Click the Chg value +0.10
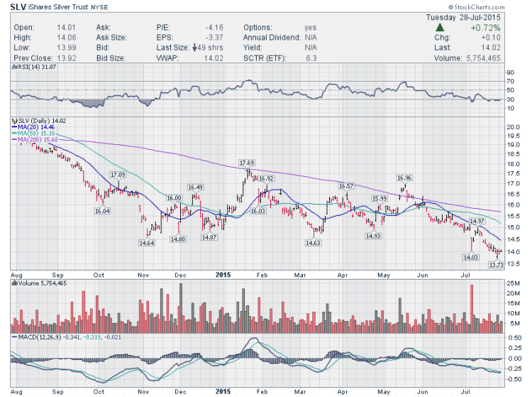The width and height of the screenshot is (532, 397). (491, 38)
